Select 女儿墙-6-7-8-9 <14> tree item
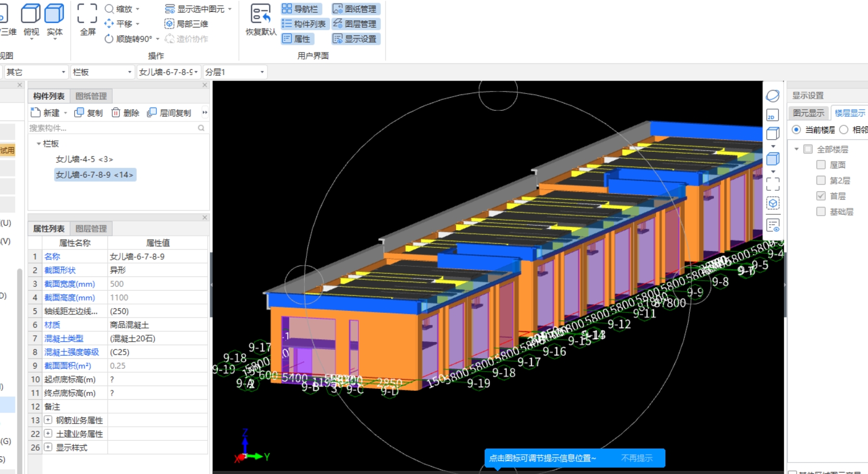This screenshot has height=474, width=868. click(x=95, y=175)
